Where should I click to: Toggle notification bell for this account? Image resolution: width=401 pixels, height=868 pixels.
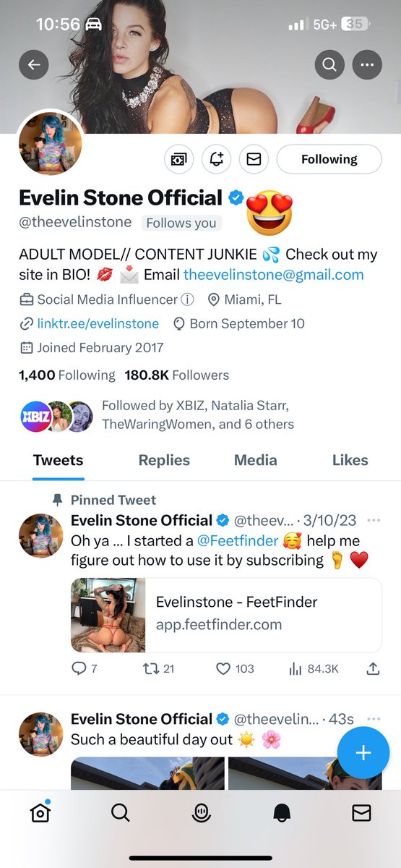click(x=216, y=159)
